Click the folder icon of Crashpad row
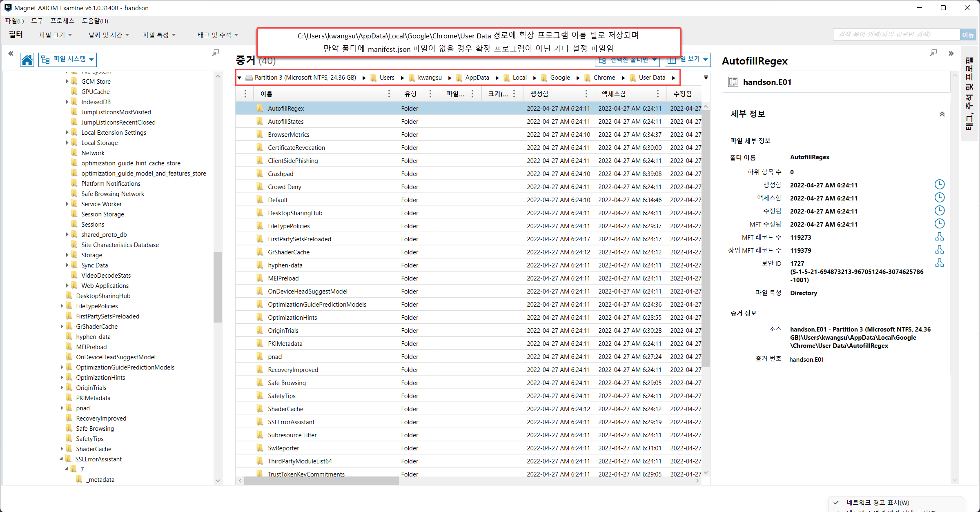 click(260, 174)
